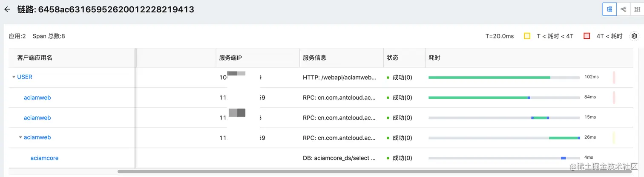Collapse the aciamweb row with 26ms span
644x177 pixels.
(20, 137)
